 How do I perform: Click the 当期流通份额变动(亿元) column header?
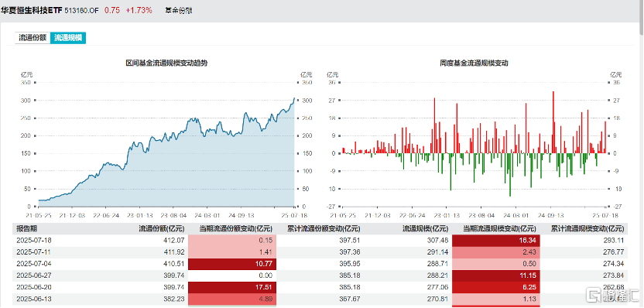click(236, 229)
